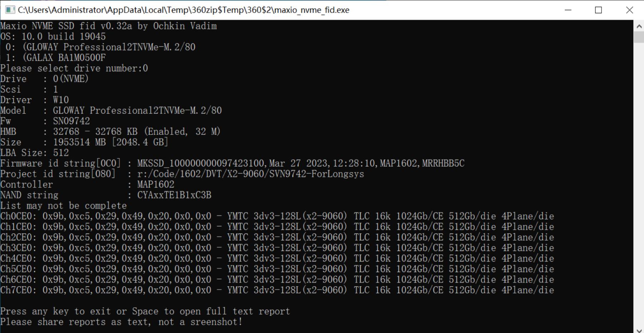Click the "Size : 1953514 MB [2048.4 GB]" line
644x333 pixels.
[84, 142]
